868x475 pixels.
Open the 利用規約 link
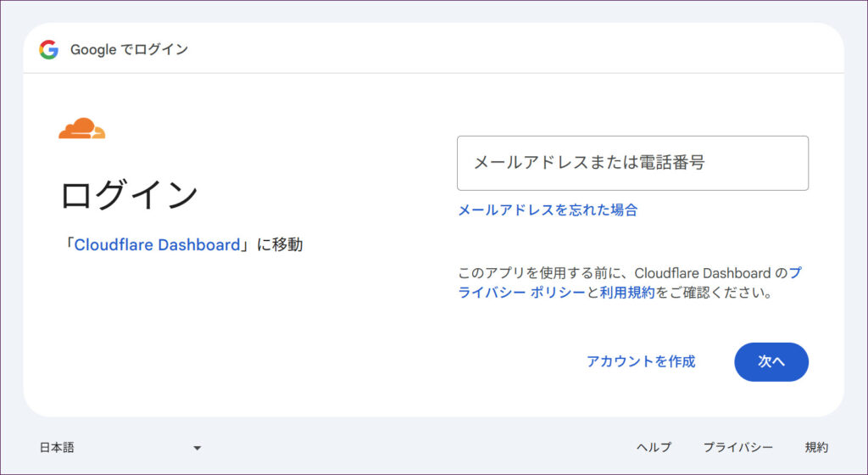click(x=627, y=293)
